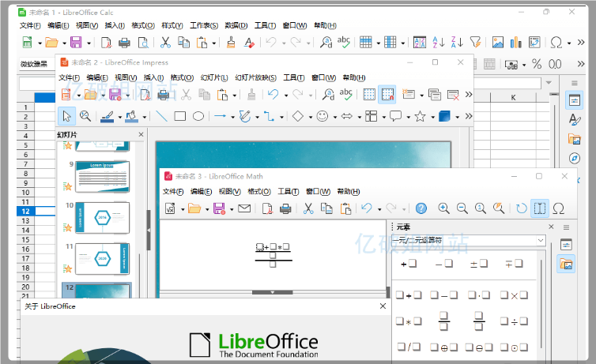Open Special Character dropdown arrow in Calc
Viewport: 596px width, 364px height.
pos(569,43)
